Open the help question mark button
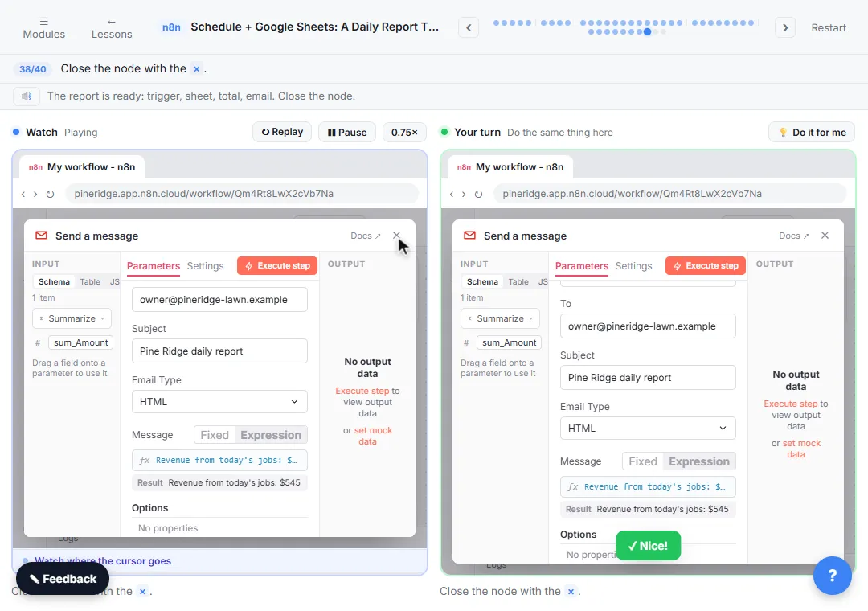The width and height of the screenshot is (868, 611). click(x=832, y=576)
